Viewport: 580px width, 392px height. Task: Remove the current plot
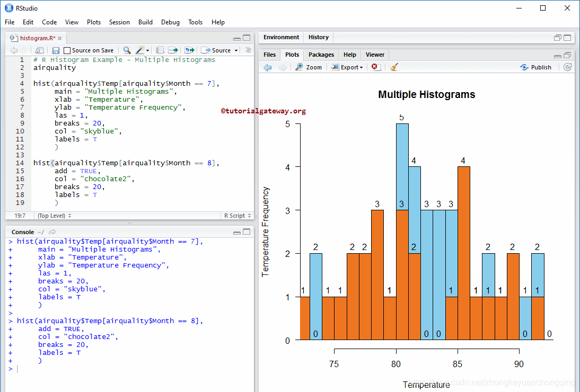pyautogui.click(x=376, y=67)
